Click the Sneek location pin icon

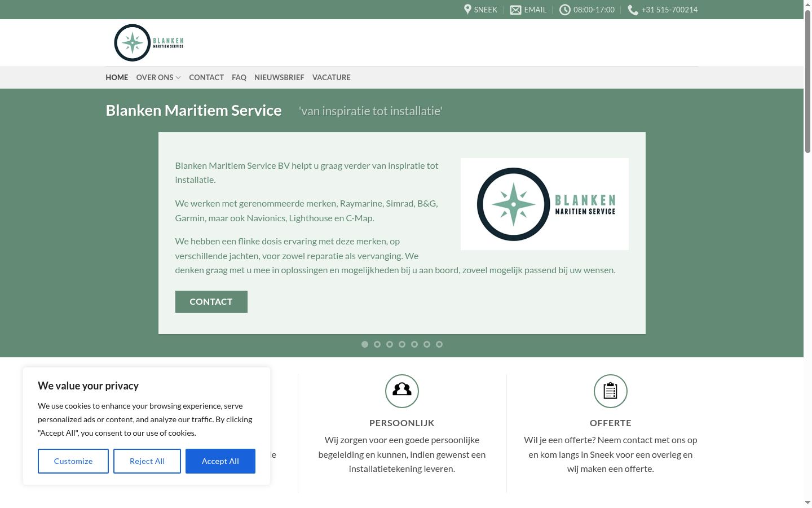click(467, 10)
